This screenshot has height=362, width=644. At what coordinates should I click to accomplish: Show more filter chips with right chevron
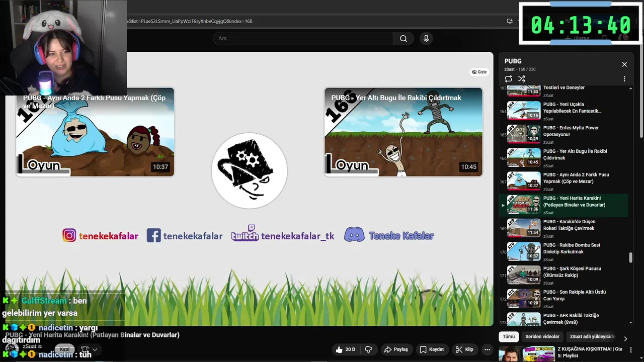(625, 338)
